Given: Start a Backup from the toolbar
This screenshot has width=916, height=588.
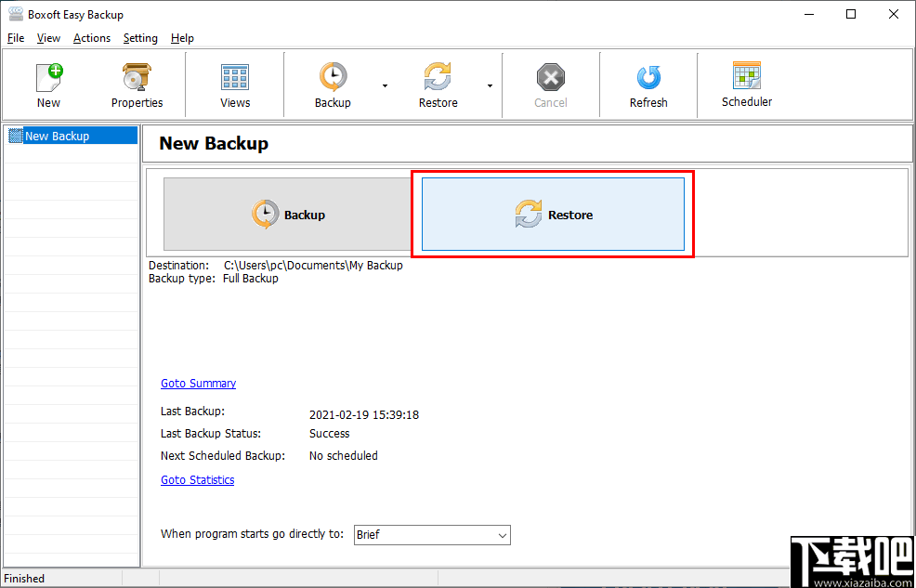Looking at the screenshot, I should point(333,84).
